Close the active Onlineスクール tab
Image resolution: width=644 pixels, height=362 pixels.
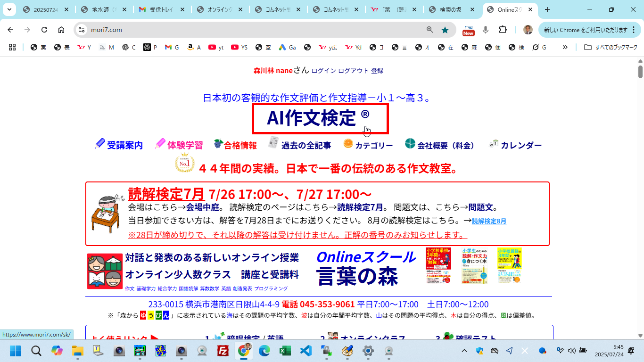coord(531,9)
